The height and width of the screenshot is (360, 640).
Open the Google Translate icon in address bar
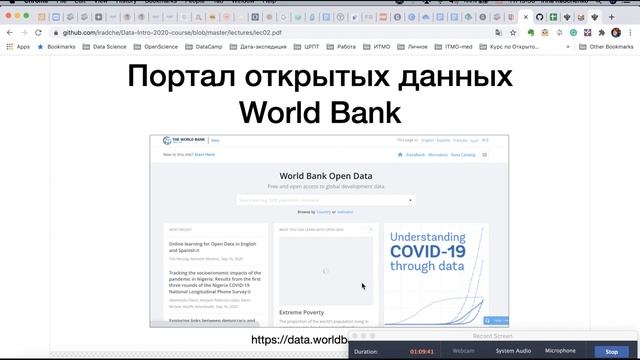[x=498, y=33]
